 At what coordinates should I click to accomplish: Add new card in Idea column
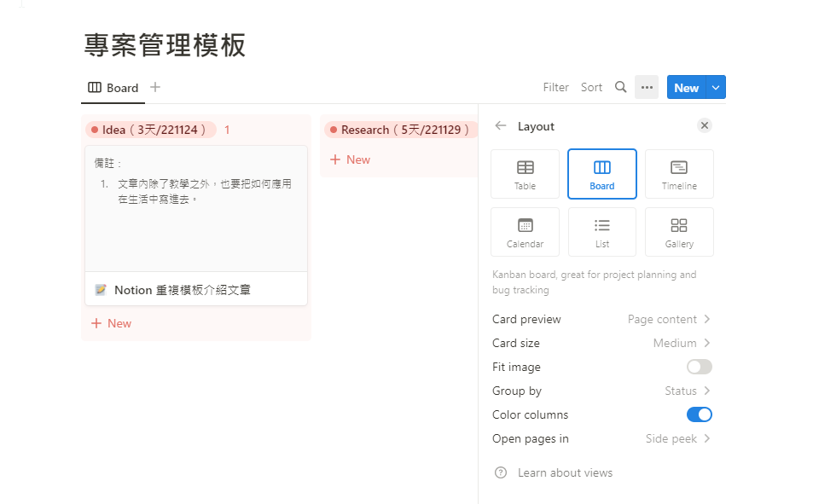(112, 323)
